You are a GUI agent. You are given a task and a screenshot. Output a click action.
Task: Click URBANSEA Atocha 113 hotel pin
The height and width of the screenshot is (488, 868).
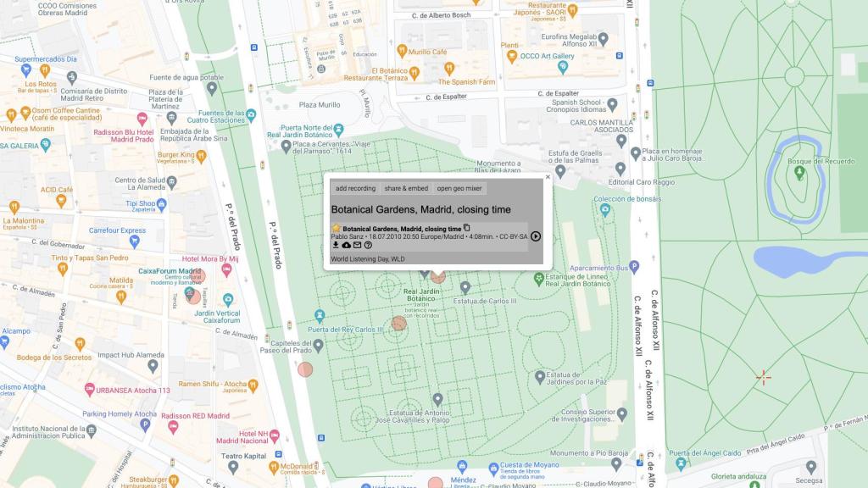pyautogui.click(x=90, y=390)
